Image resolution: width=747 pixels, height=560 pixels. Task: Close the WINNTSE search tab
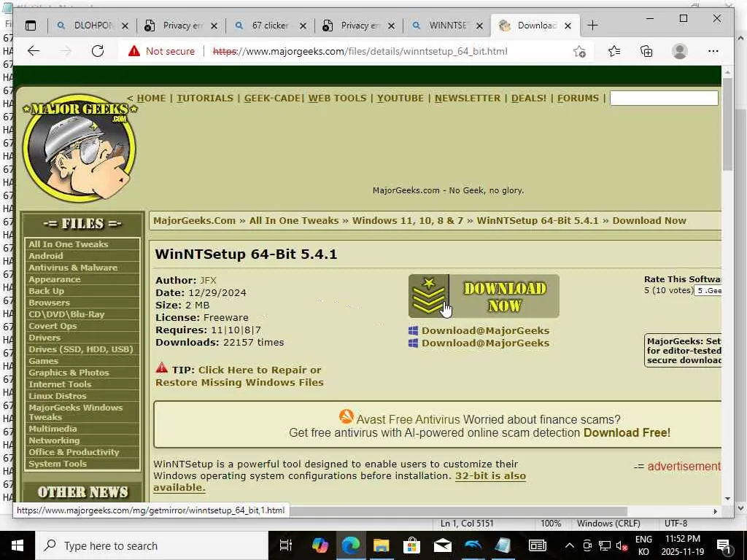tap(480, 26)
